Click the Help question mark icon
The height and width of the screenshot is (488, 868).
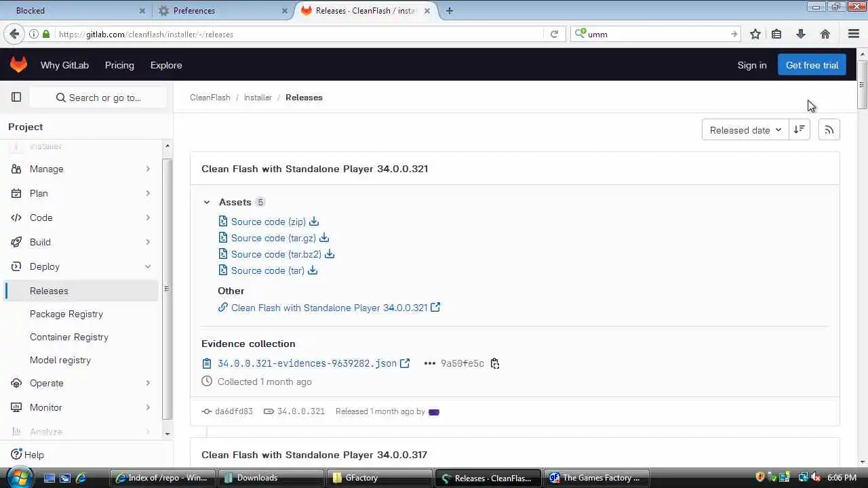(16, 455)
